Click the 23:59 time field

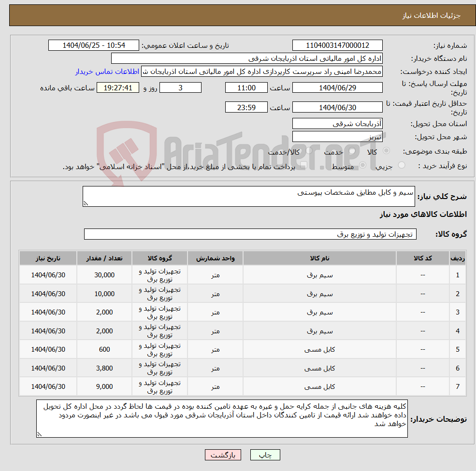246,107
